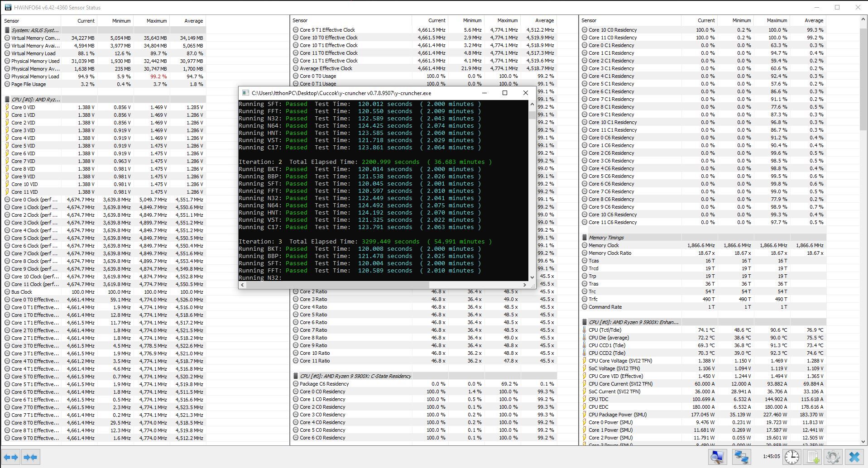The height and width of the screenshot is (468, 868).
Task: Click the lightning icon beside CPU EDC
Action: click(585, 407)
